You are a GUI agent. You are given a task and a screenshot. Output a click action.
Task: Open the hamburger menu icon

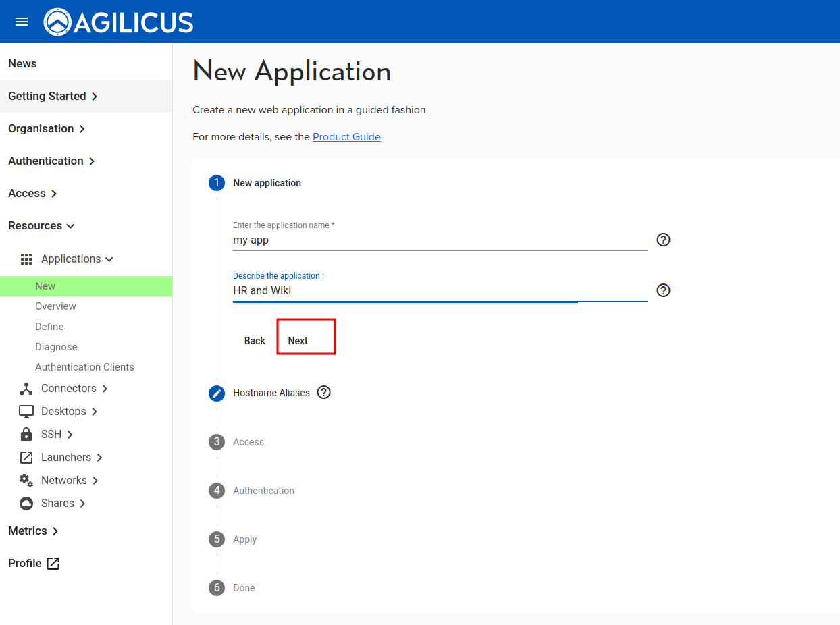[22, 22]
